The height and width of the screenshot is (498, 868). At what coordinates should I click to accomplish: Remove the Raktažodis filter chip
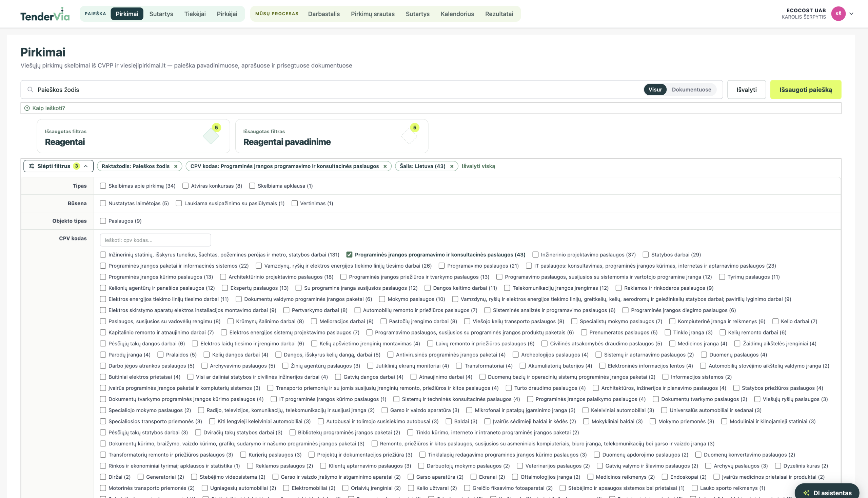coord(176,166)
